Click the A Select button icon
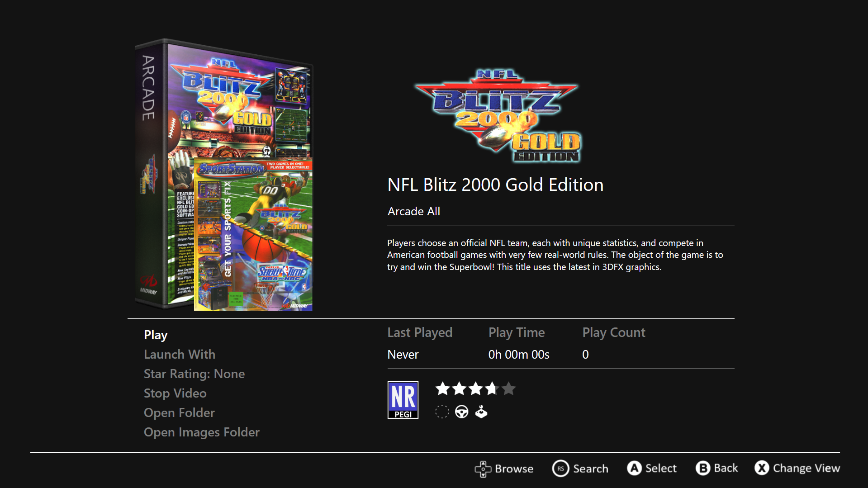The image size is (868, 488). pos(634,468)
